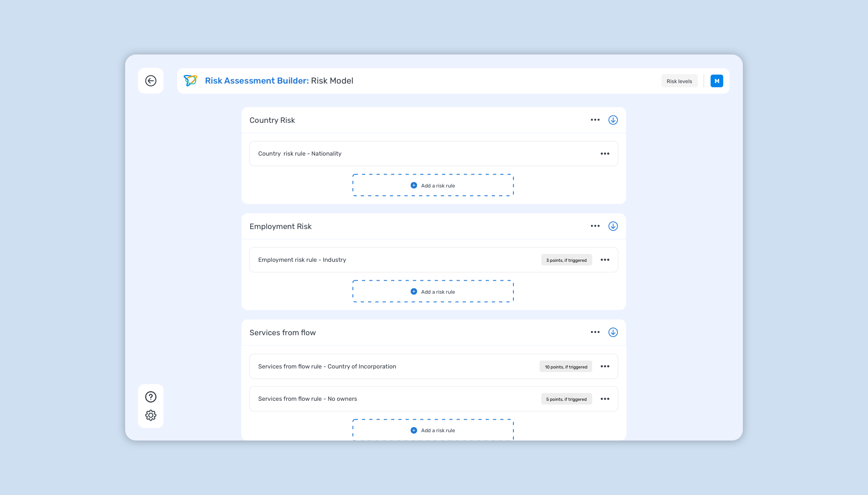Screen dimensions: 868x495
Task: Open options for Nationality rule
Action: [605, 154]
